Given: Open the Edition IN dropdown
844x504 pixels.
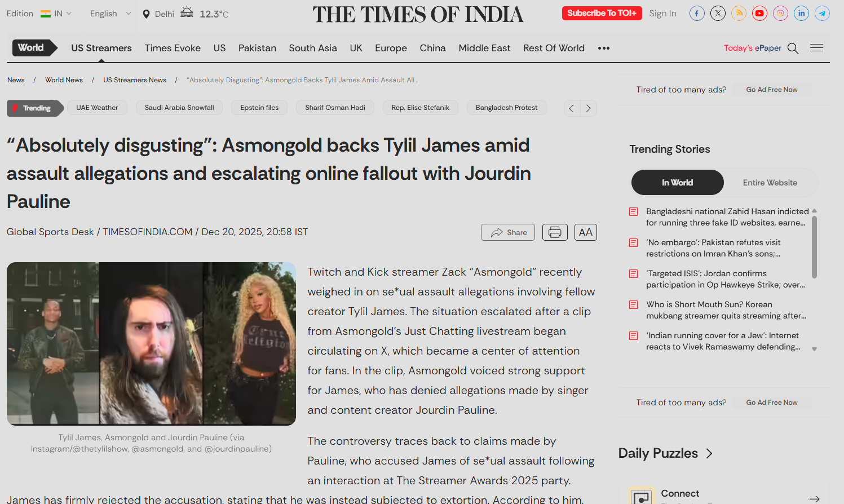Looking at the screenshot, I should pos(56,14).
